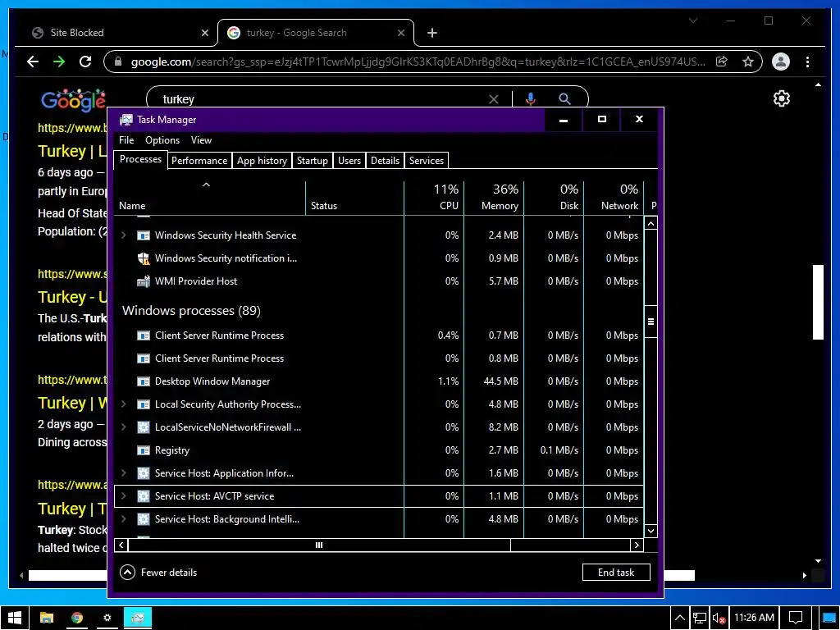Click the End task button
The image size is (840, 630).
point(616,573)
